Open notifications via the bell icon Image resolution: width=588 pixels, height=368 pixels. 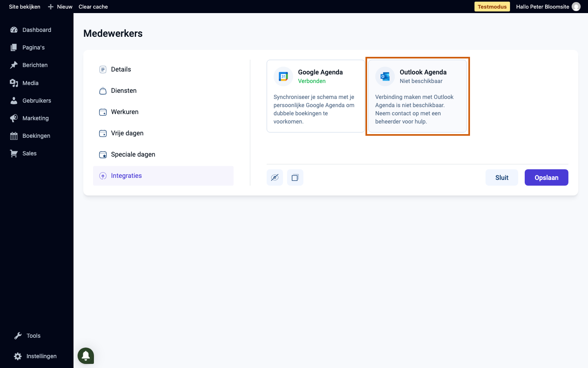coord(86,355)
